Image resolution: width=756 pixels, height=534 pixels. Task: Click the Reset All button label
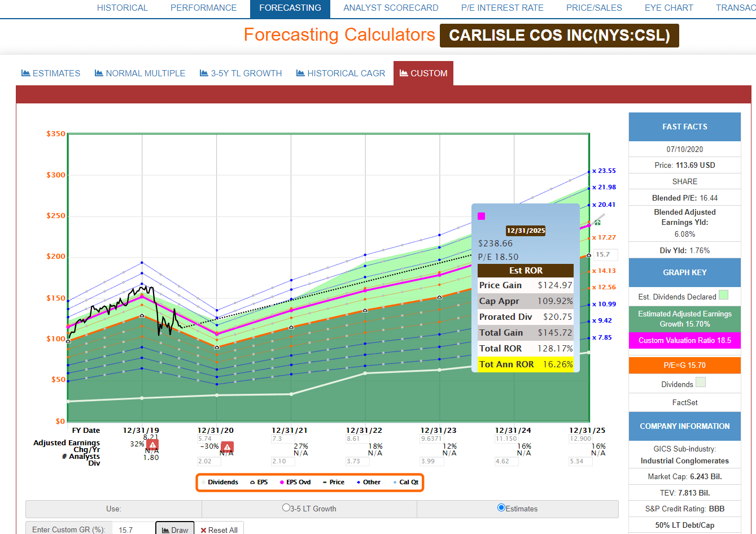tap(223, 530)
